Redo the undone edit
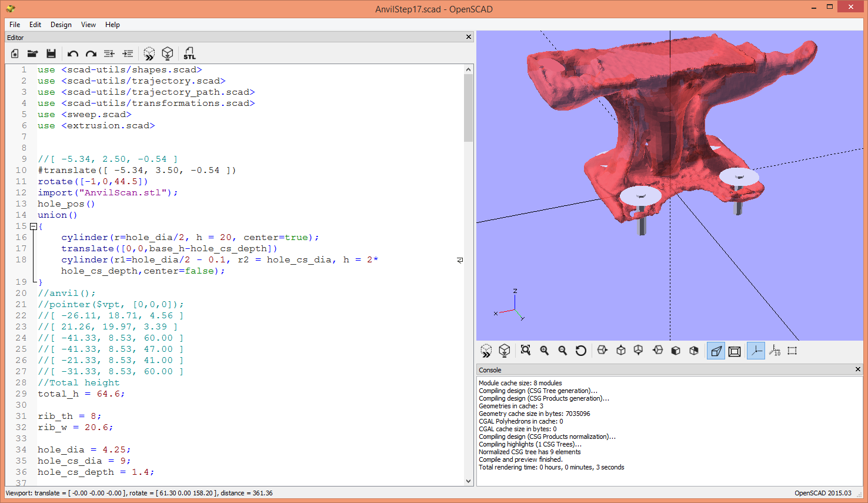Image resolution: width=868 pixels, height=503 pixels. tap(91, 54)
